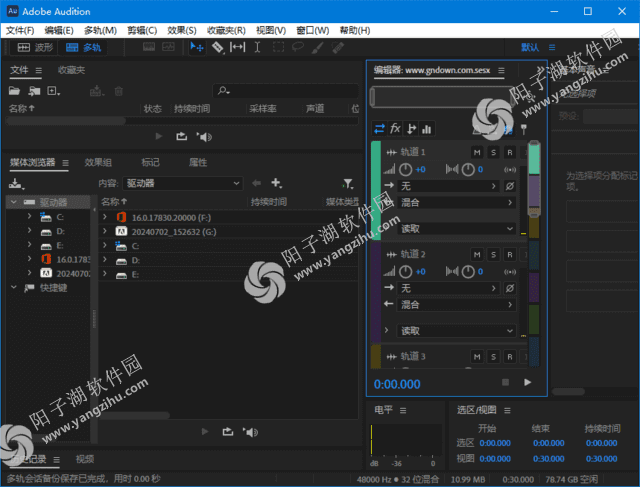Mute 轨道 3 with M button
The height and width of the screenshot is (487, 640).
coord(477,357)
